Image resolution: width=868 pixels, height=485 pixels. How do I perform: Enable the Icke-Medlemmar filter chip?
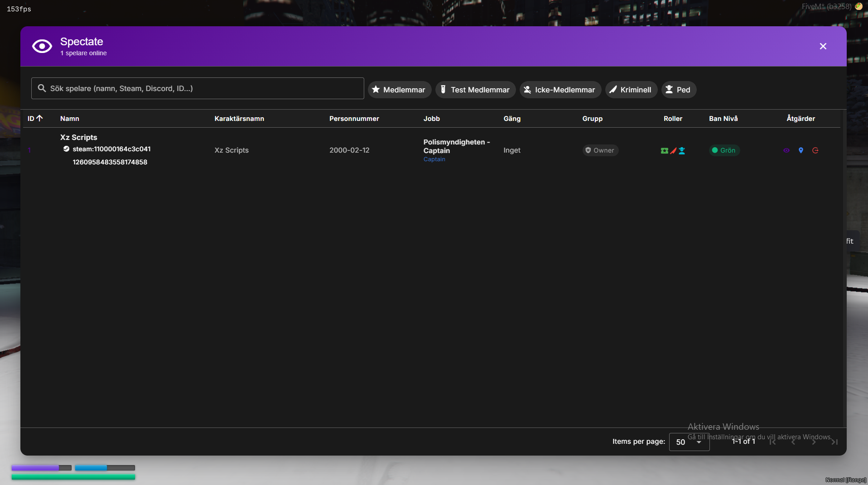pyautogui.click(x=560, y=90)
